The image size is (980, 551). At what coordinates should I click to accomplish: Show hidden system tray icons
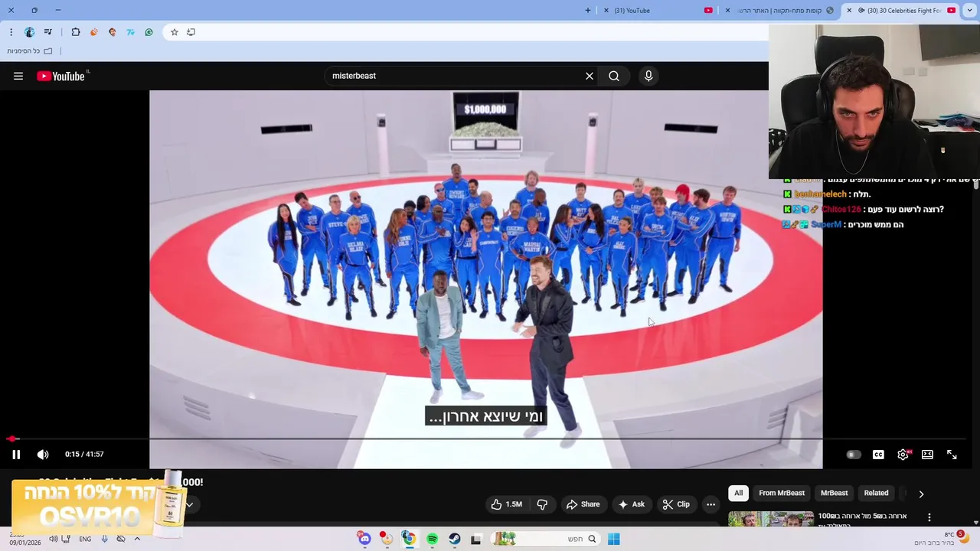point(137,539)
